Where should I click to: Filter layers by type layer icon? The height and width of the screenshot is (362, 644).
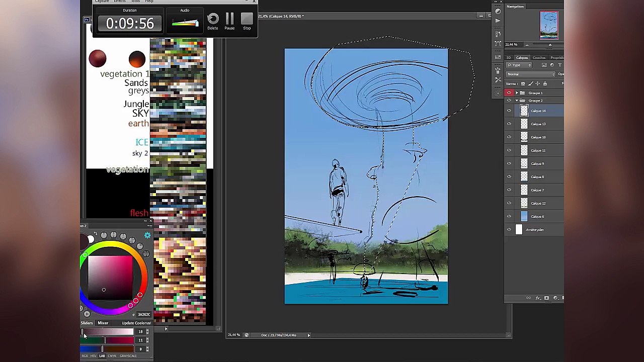559,65
